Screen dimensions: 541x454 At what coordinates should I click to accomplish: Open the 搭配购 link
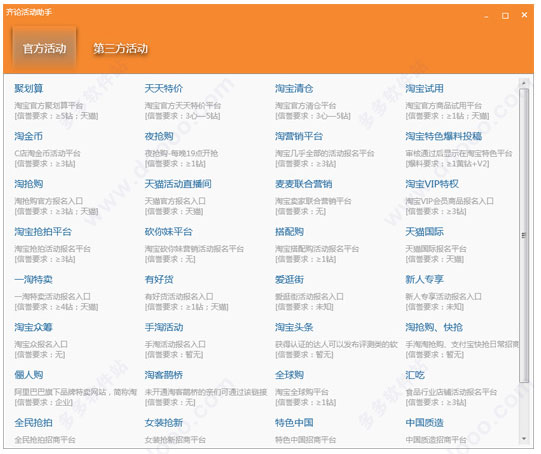click(x=289, y=231)
